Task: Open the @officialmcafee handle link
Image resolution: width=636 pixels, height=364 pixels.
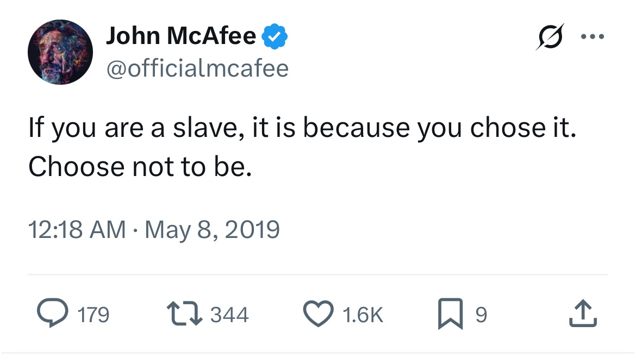Action: click(197, 69)
